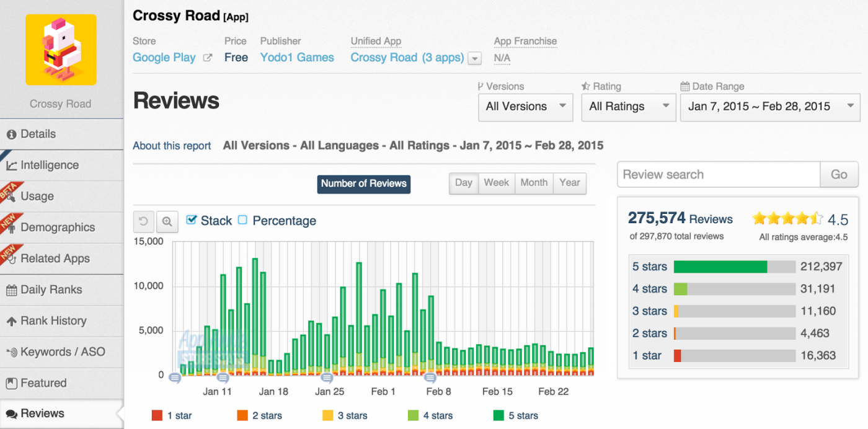Screen dimensions: 868x429
Task: Open the Demographics sidebar item
Action: pos(62,228)
